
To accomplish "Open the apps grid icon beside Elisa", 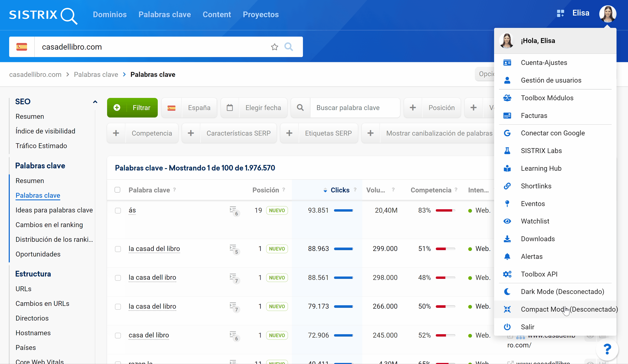I will click(x=560, y=13).
